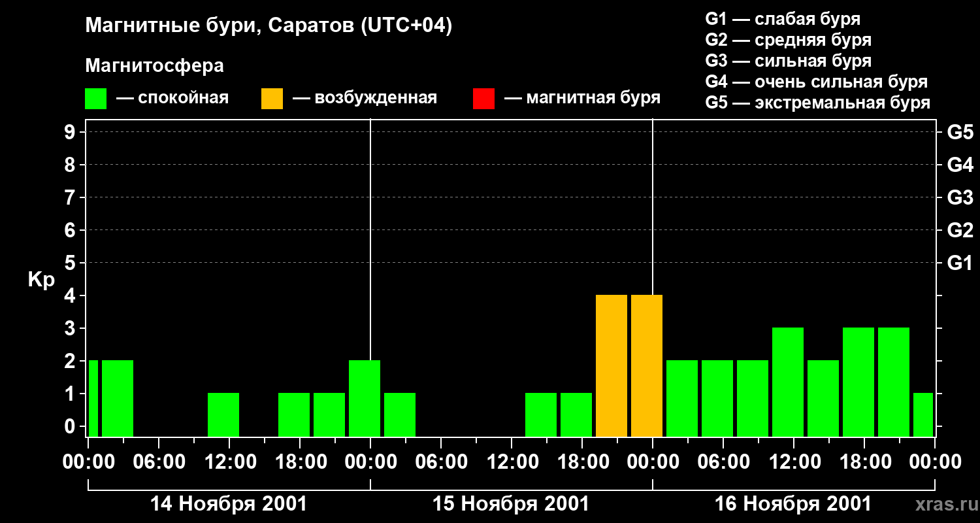
Task: Select the 'G5 — экстремальная буря' legend line
Action: [817, 103]
